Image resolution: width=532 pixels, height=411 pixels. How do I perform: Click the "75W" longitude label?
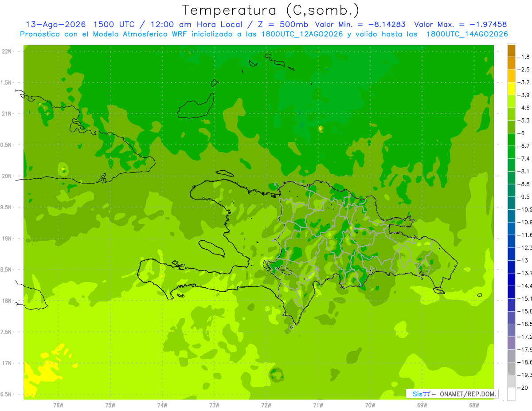coord(110,405)
